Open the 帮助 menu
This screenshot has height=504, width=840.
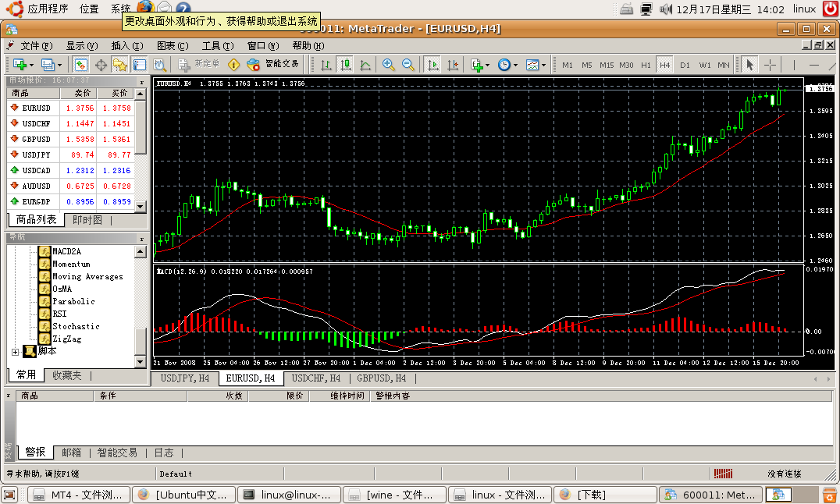click(308, 45)
